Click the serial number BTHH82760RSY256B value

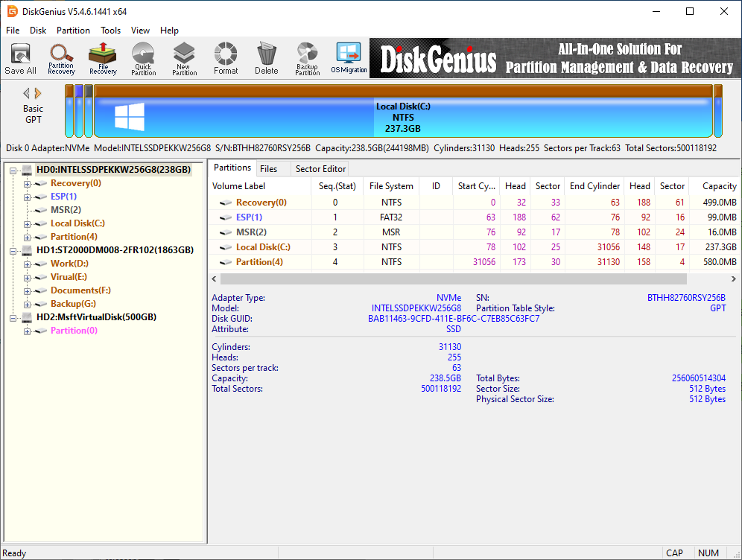(x=686, y=298)
